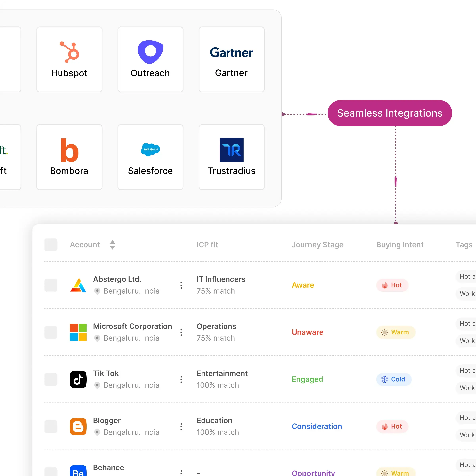This screenshot has width=476, height=476.
Task: Open the Bombora integration tile
Action: pyautogui.click(x=69, y=157)
